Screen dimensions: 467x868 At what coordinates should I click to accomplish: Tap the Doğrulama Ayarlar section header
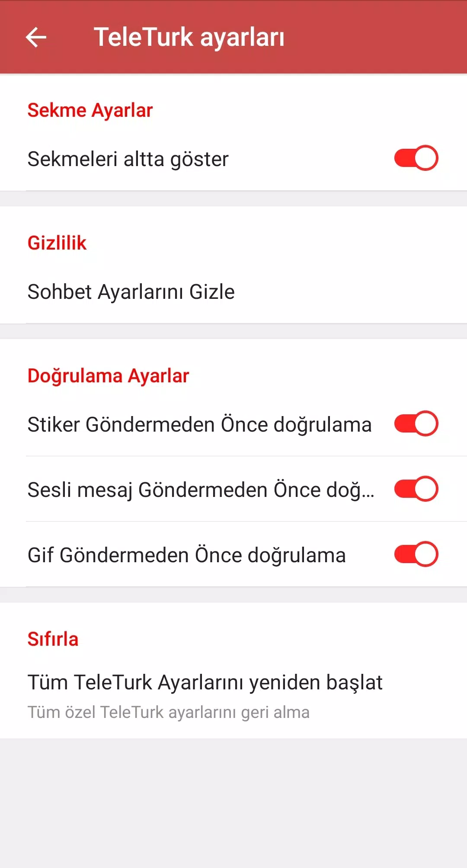tap(108, 376)
